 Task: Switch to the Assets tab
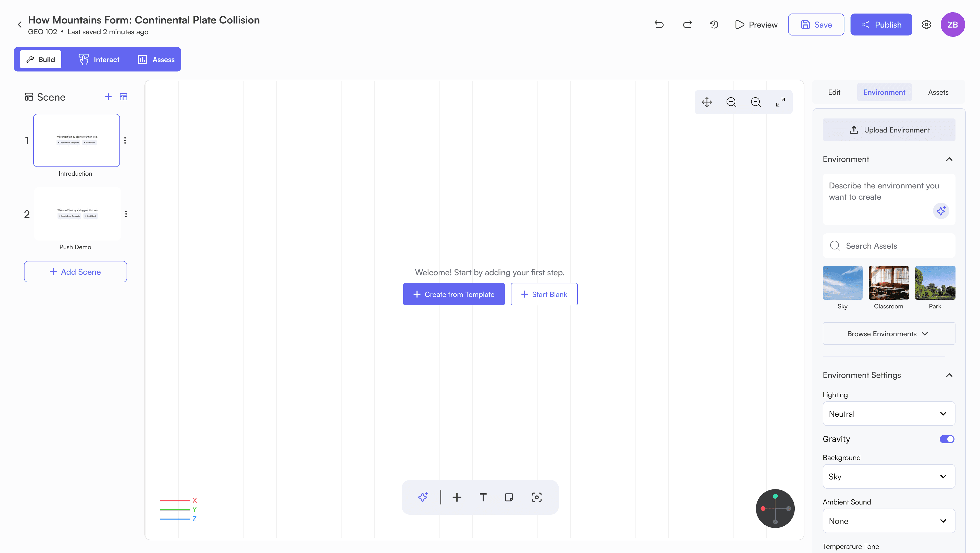coord(938,92)
